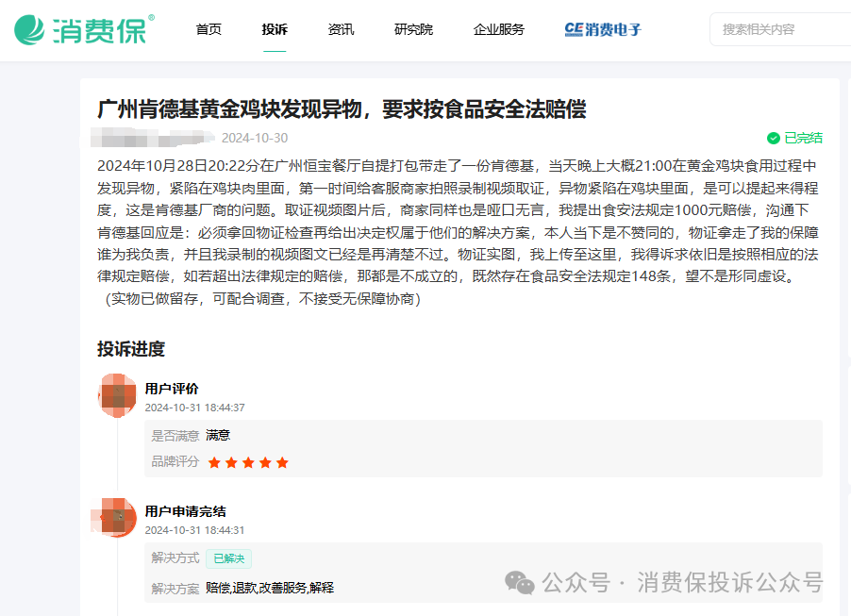Select the first star in 品牌评分

tap(212, 462)
